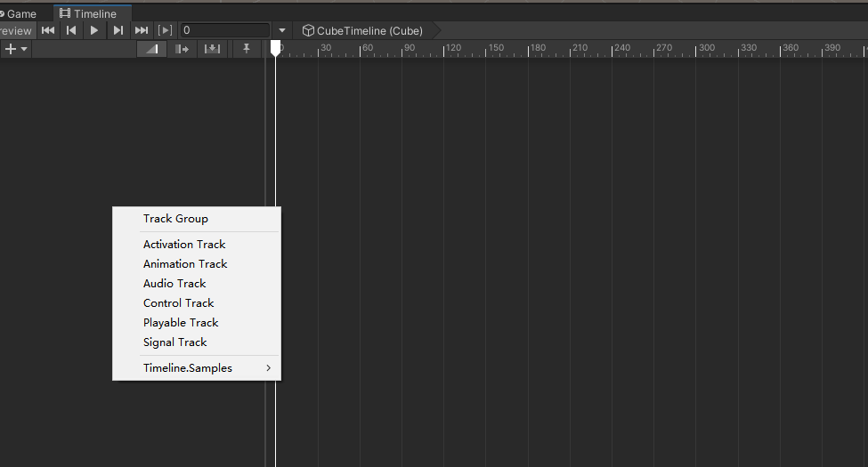Add a Track Group from the menu
This screenshot has height=467, width=868.
(x=175, y=219)
